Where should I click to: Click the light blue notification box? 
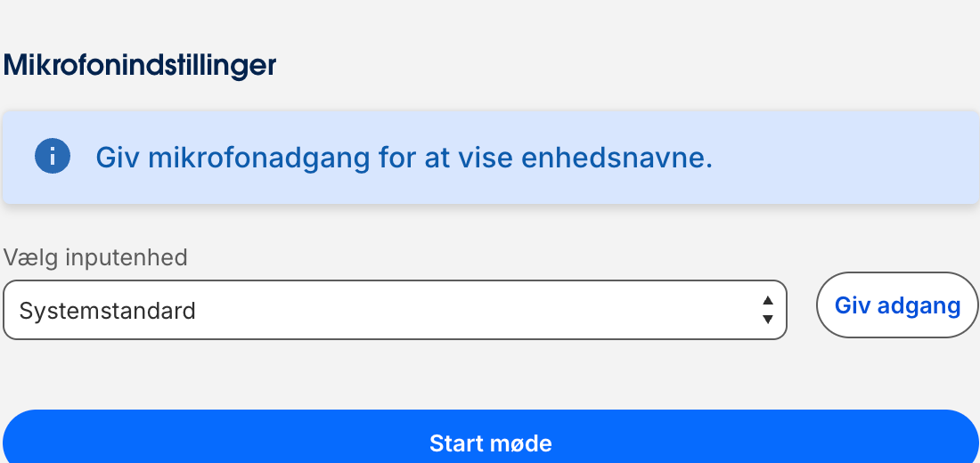tap(490, 158)
